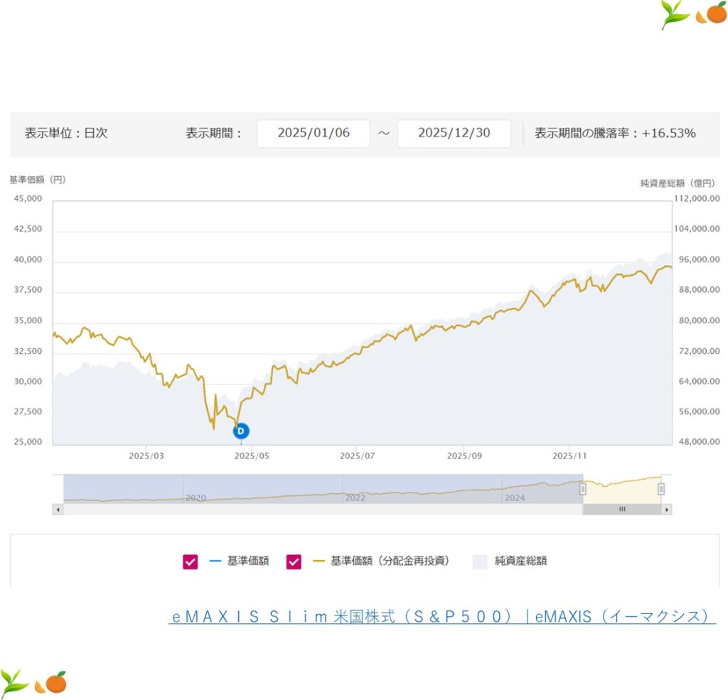
Task: Click the orange fruit logo at top right
Action: coord(712,14)
